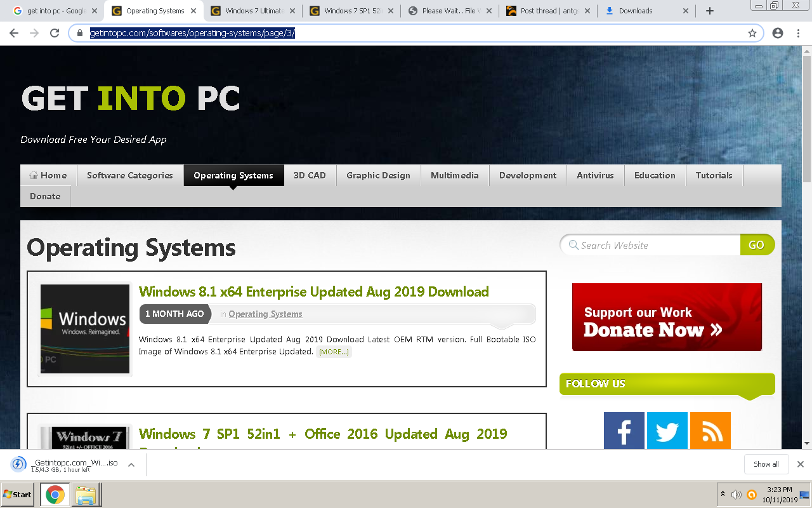Click Show all downloads button
The image size is (812, 508).
point(766,464)
